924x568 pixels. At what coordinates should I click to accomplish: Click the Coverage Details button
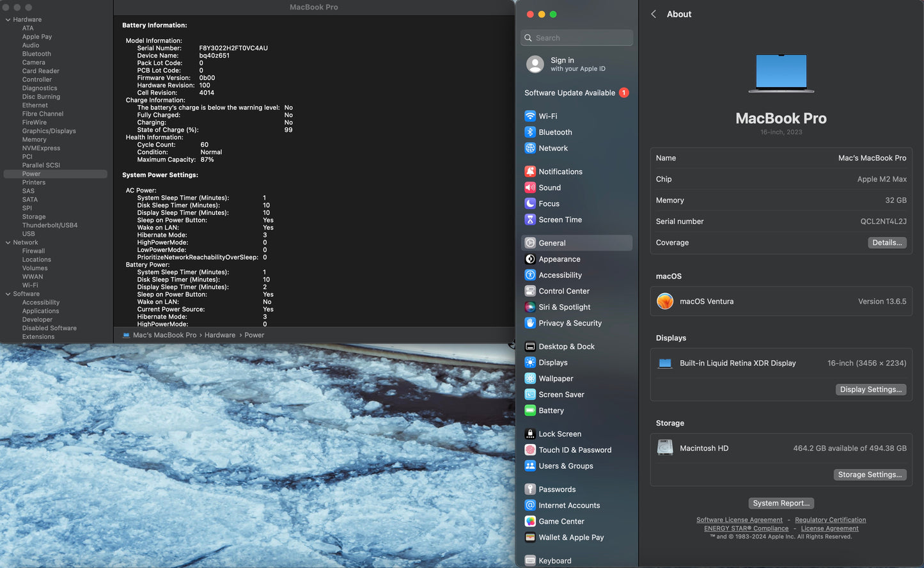(x=886, y=242)
